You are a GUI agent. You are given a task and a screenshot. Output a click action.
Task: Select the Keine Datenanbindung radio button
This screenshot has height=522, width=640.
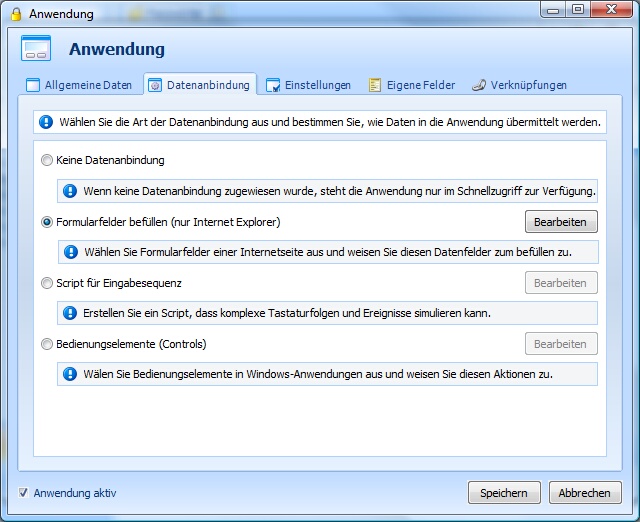47,160
